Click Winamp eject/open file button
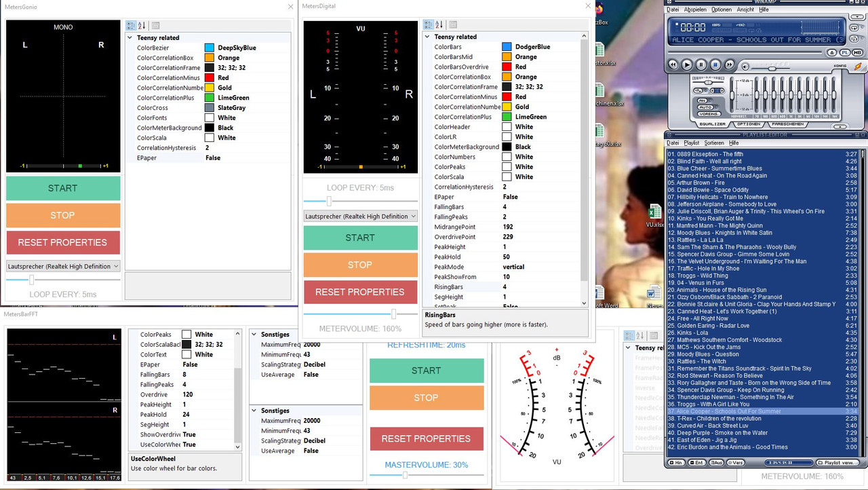The image size is (868, 490). 831,53
